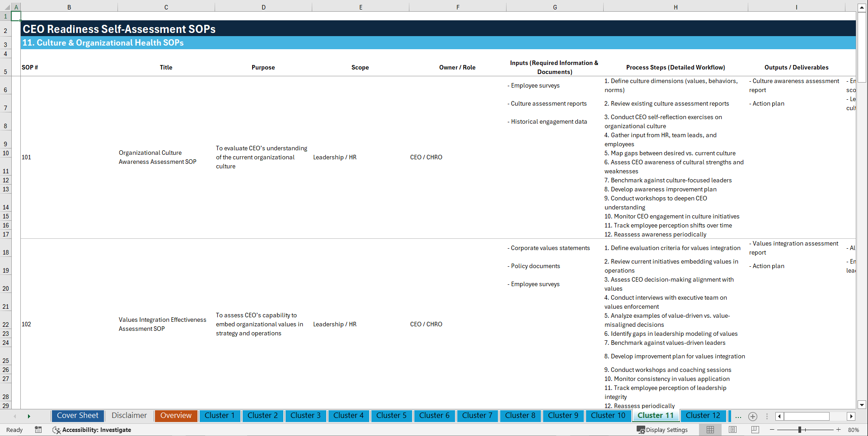Add a new worksheet with plus icon
The height and width of the screenshot is (436, 868).
(x=753, y=416)
